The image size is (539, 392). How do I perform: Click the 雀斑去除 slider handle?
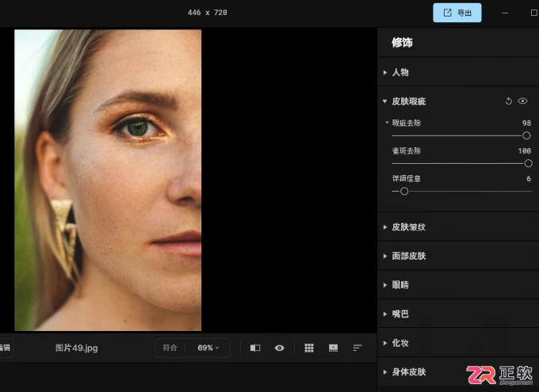pyautogui.click(x=529, y=164)
